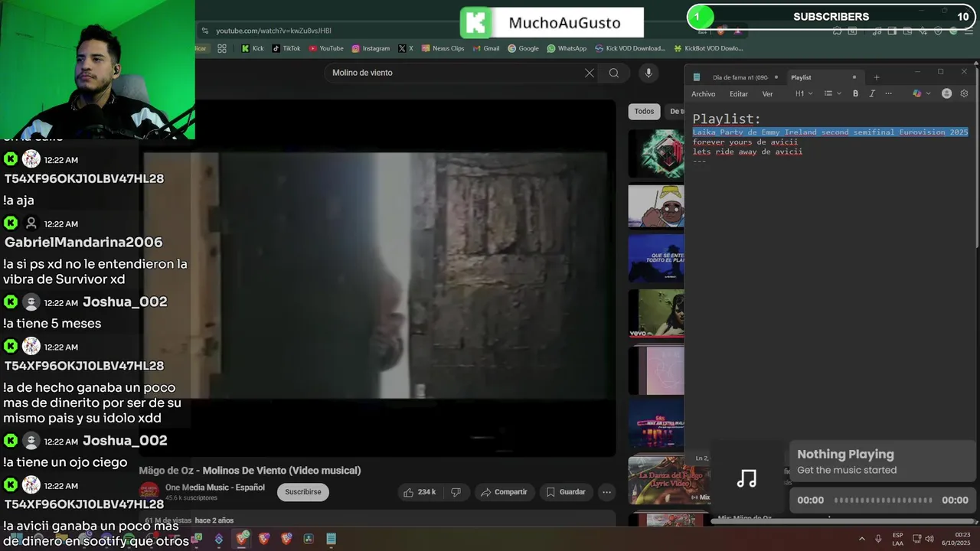Expand the H1 heading dropdown
Image resolution: width=980 pixels, height=551 pixels.
point(804,93)
